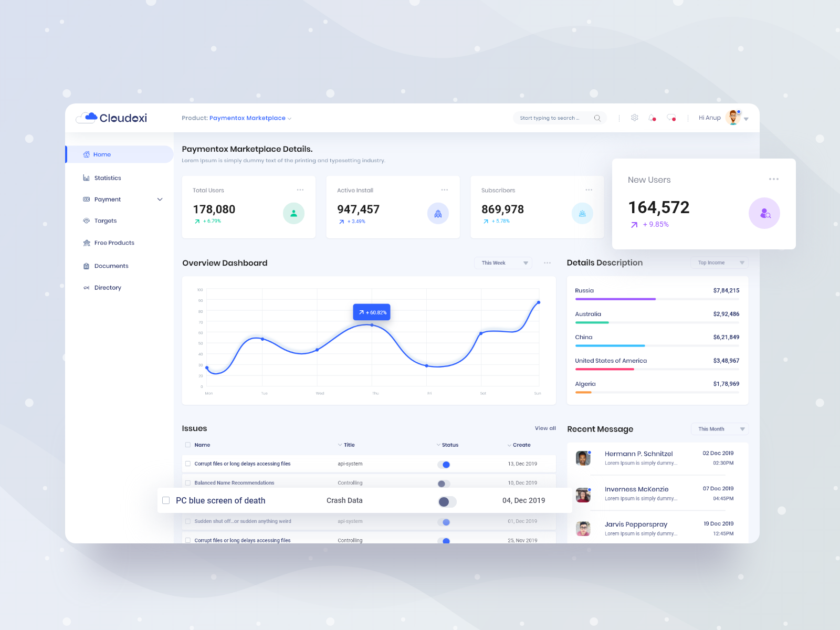Image resolution: width=840 pixels, height=630 pixels.
Task: Open the user profile dropdown arrow
Action: [746, 119]
